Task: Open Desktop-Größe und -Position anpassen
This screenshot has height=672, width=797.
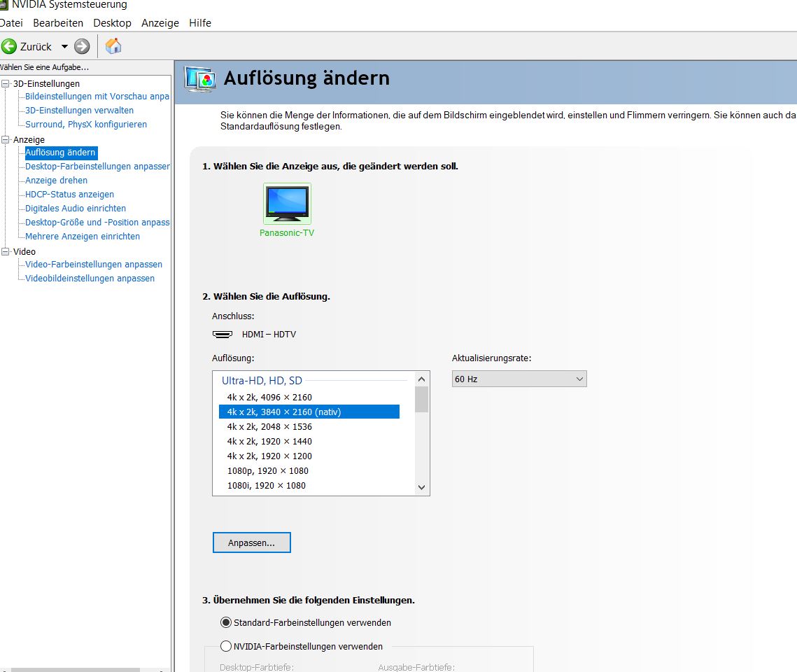Action: point(97,222)
